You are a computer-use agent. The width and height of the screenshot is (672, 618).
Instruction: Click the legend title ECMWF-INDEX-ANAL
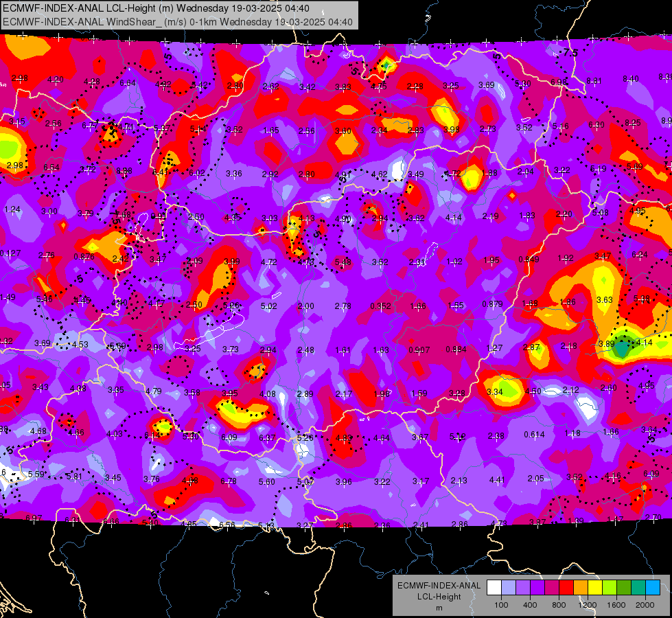pos(439,586)
